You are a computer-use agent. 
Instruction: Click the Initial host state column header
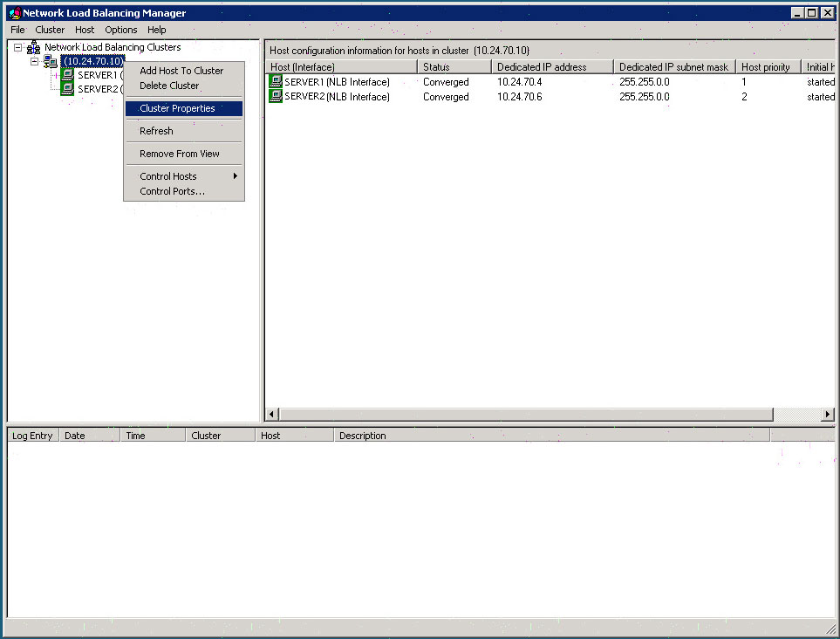pos(818,67)
